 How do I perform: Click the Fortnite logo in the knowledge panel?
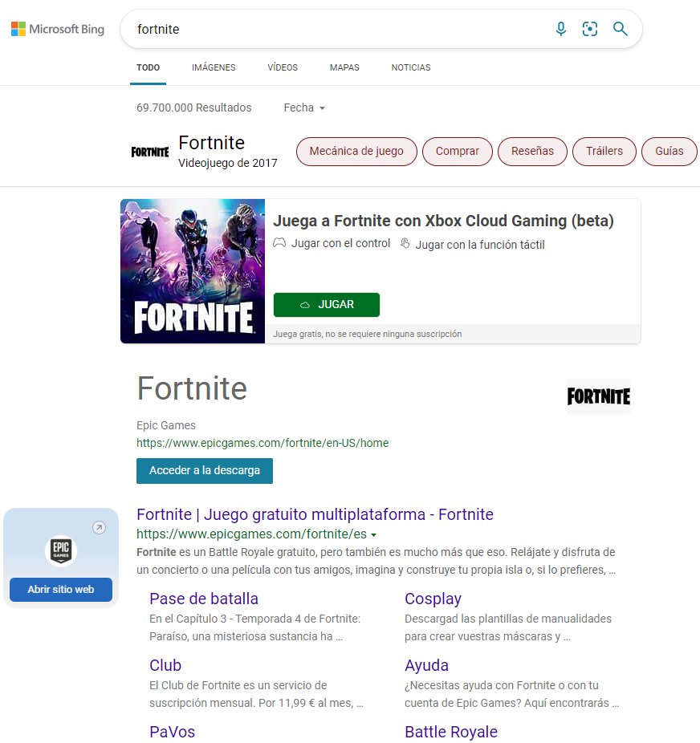point(599,396)
